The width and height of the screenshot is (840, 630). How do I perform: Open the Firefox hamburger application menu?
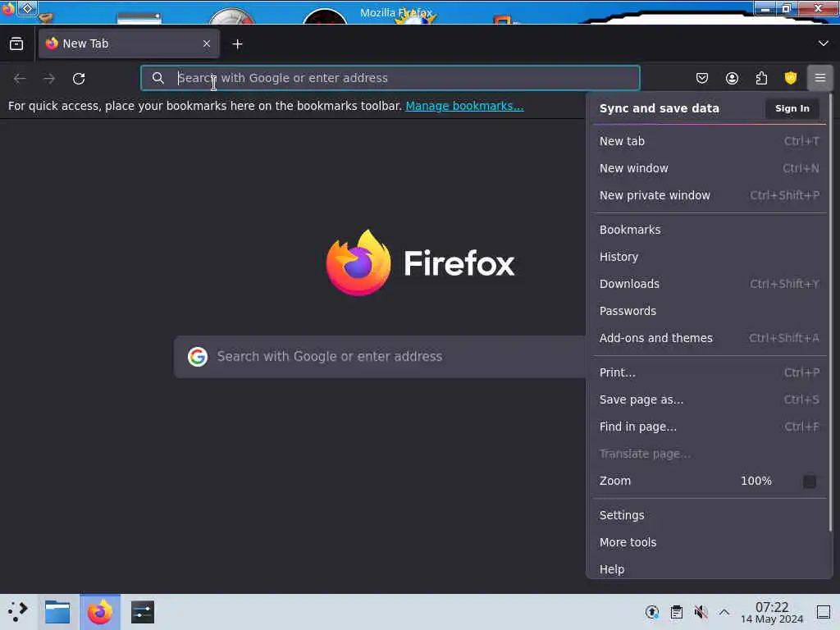pyautogui.click(x=819, y=78)
